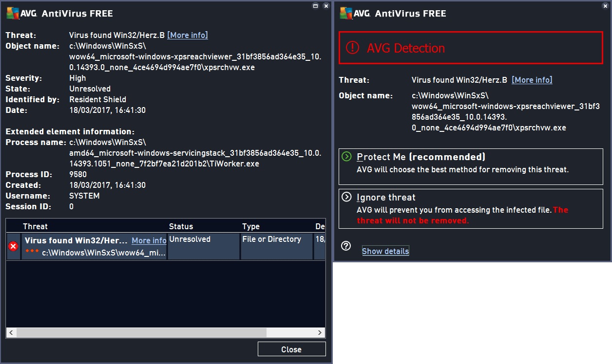
Task: Click the red exclamation AVG Detection icon
Action: (352, 48)
